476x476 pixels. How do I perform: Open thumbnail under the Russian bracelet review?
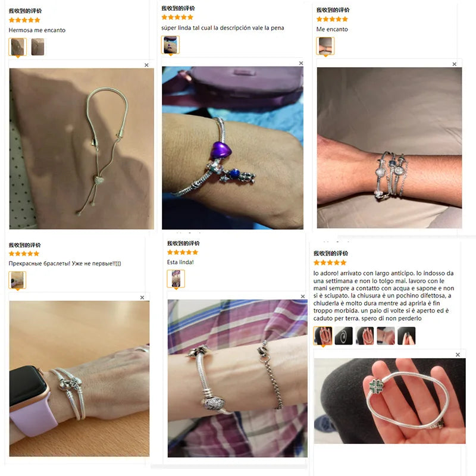coord(17,280)
